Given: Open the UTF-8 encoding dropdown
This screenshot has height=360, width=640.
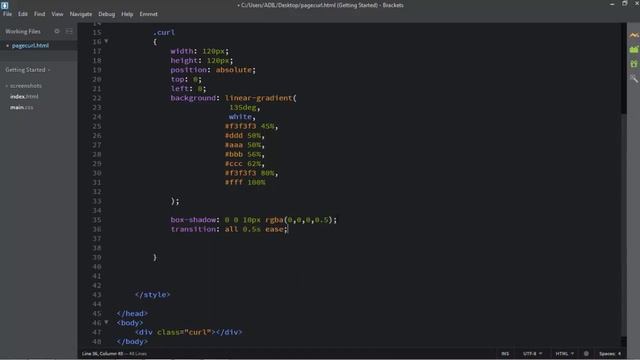Looking at the screenshot, I should point(532,353).
